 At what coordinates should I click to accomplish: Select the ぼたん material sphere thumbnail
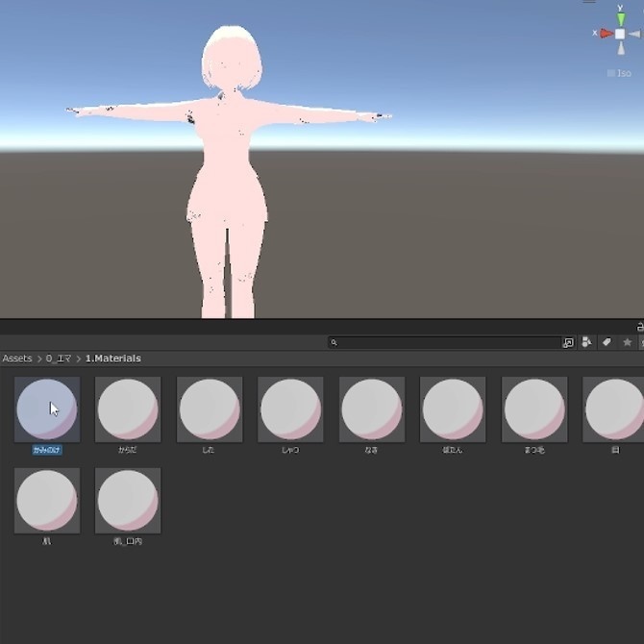point(453,409)
